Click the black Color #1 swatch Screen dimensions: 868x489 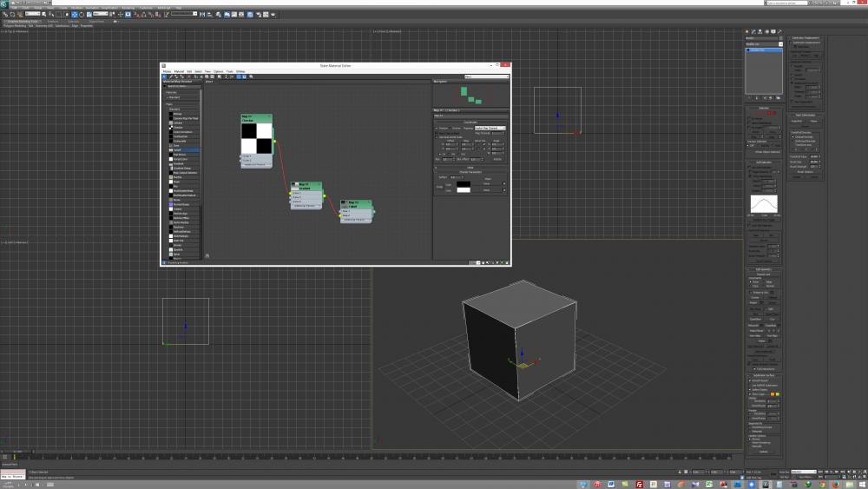[464, 183]
